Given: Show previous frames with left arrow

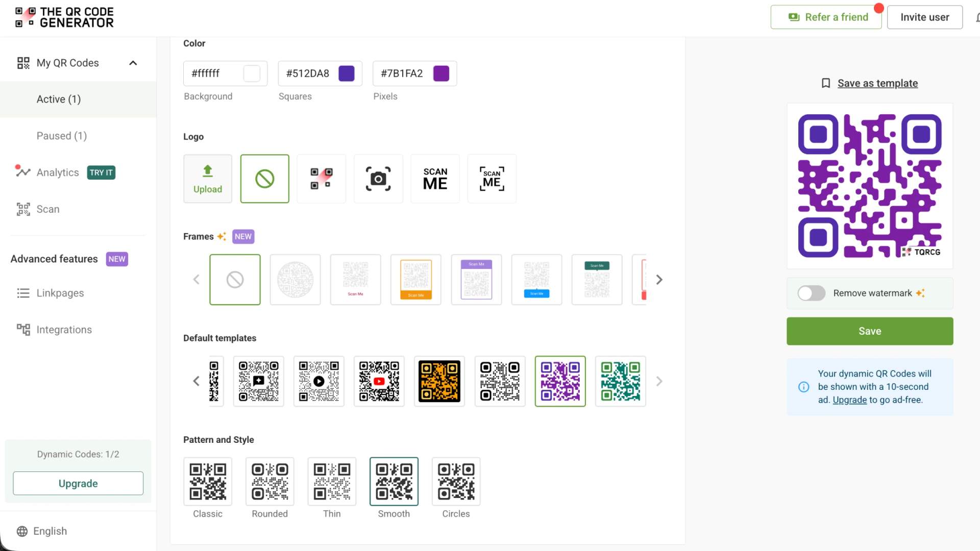Looking at the screenshot, I should click(196, 280).
